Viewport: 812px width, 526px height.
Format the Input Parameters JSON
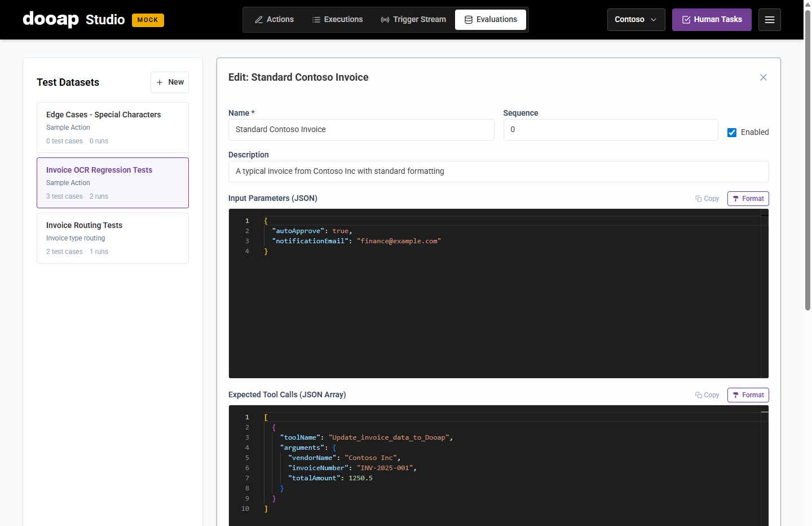[748, 199]
